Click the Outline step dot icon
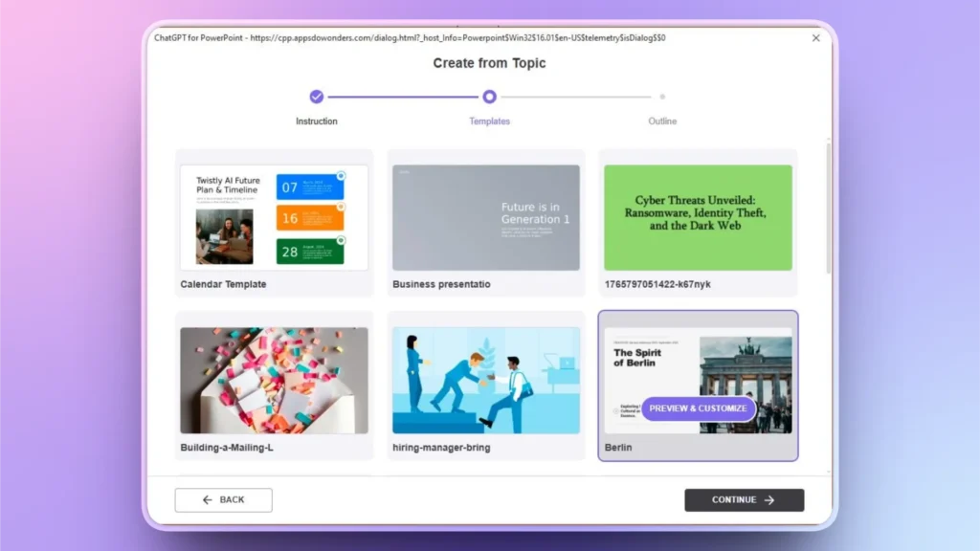 (662, 97)
